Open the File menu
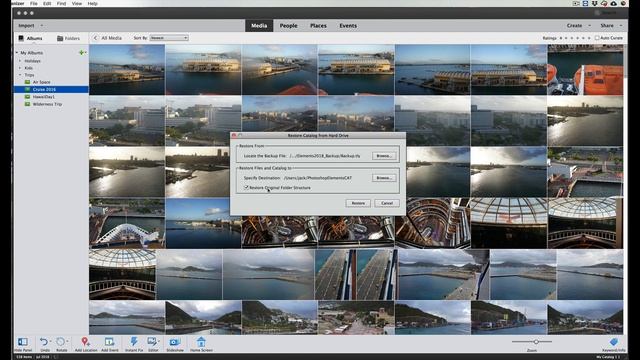This screenshot has width=640, height=360. coord(33,3)
